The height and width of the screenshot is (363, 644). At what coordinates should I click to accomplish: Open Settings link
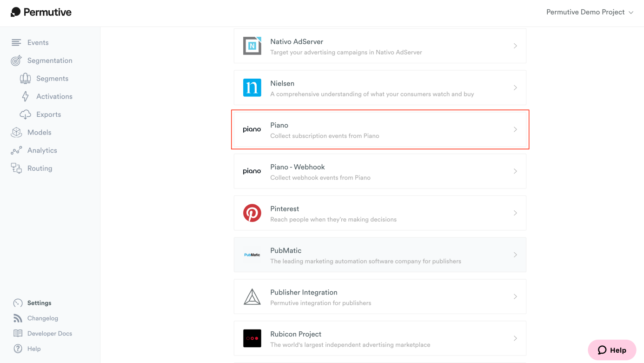click(39, 303)
